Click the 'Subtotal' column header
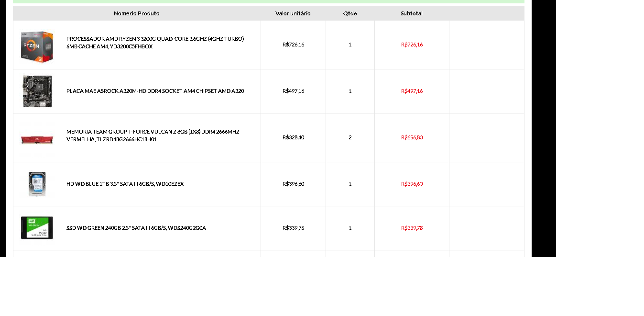 tap(412, 13)
